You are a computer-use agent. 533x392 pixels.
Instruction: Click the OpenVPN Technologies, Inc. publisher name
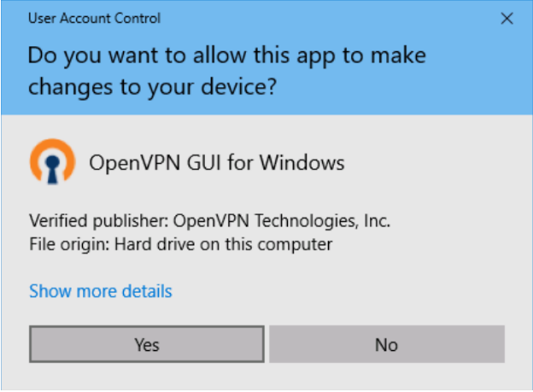(x=281, y=220)
